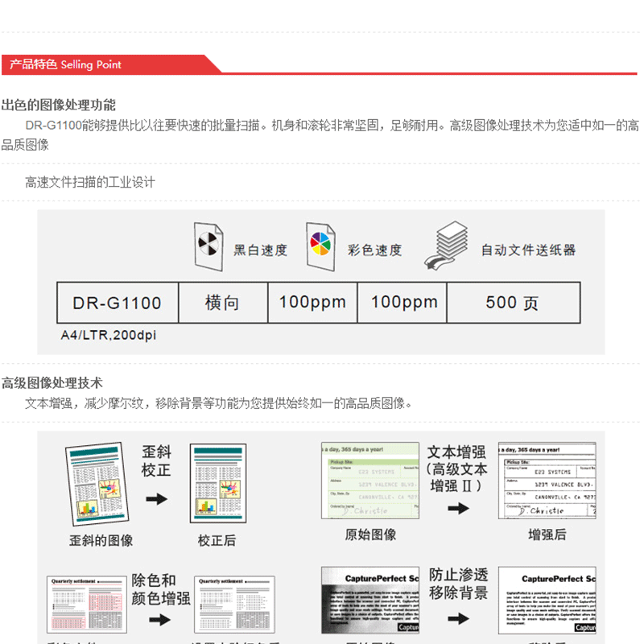
Task: Click the arrow beside 除色和颜色增强
Action: point(159,620)
